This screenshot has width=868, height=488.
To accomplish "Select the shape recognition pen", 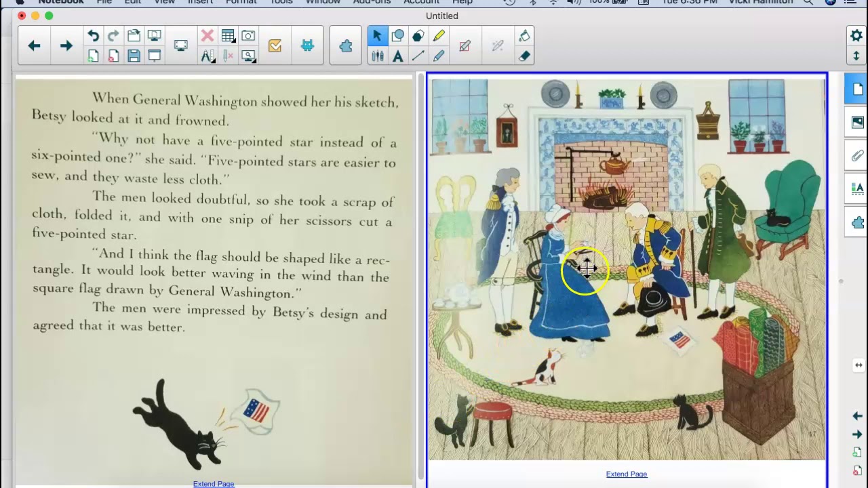I will click(465, 45).
